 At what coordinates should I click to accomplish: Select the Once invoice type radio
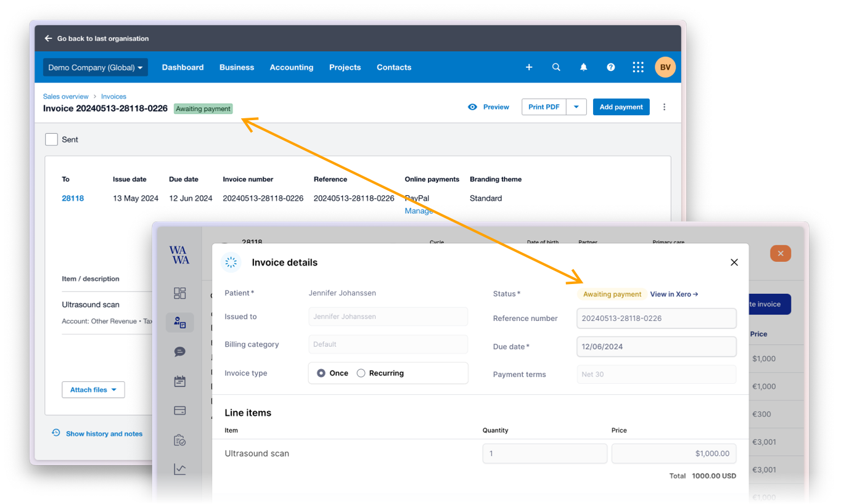click(321, 373)
